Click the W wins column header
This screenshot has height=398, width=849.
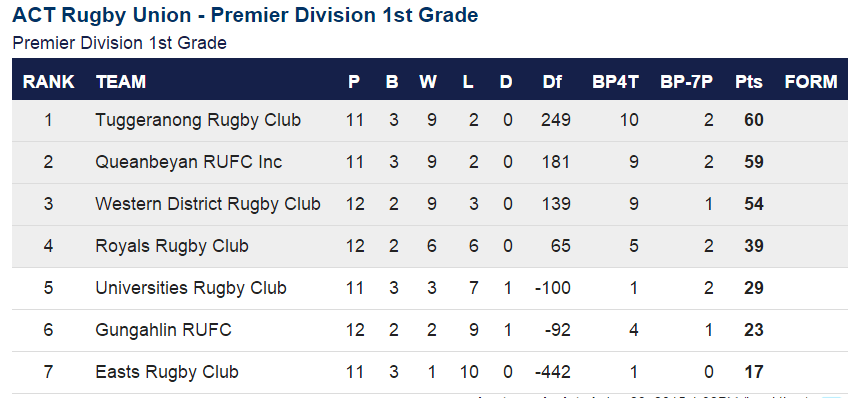click(428, 82)
